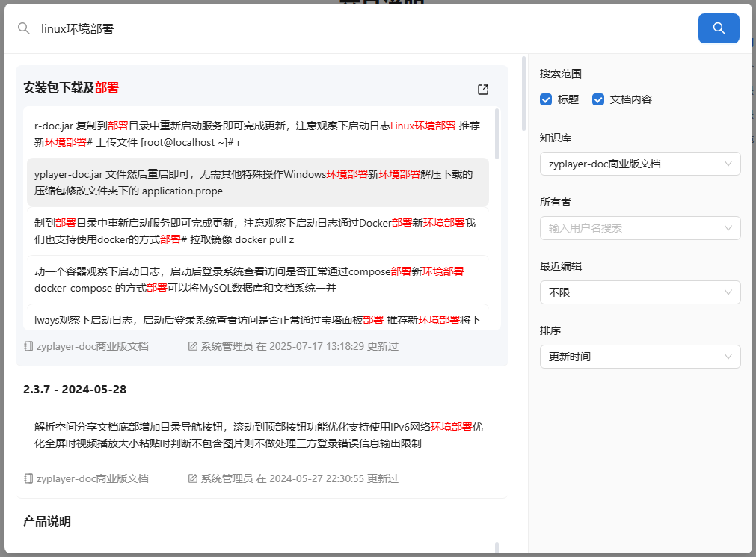Image resolution: width=756 pixels, height=557 pixels.
Task: Click the book icon under 安装包下载及部署 result
Action: point(28,346)
